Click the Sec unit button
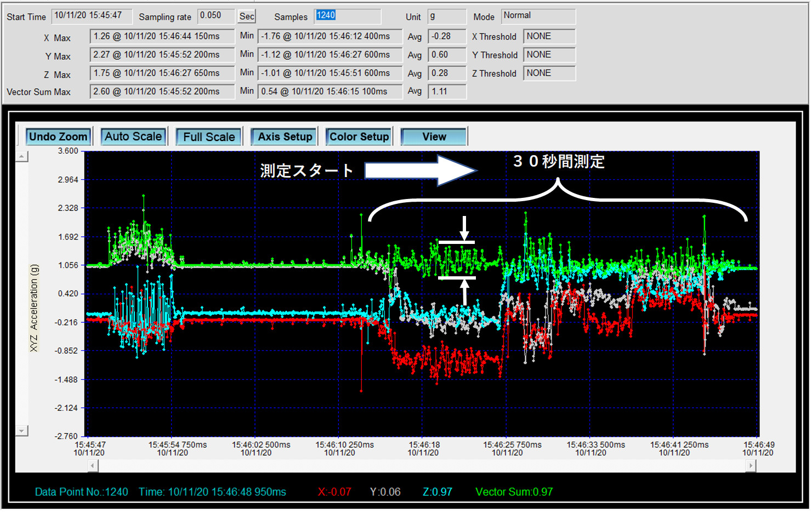The width and height of the screenshot is (812, 512). pyautogui.click(x=247, y=16)
